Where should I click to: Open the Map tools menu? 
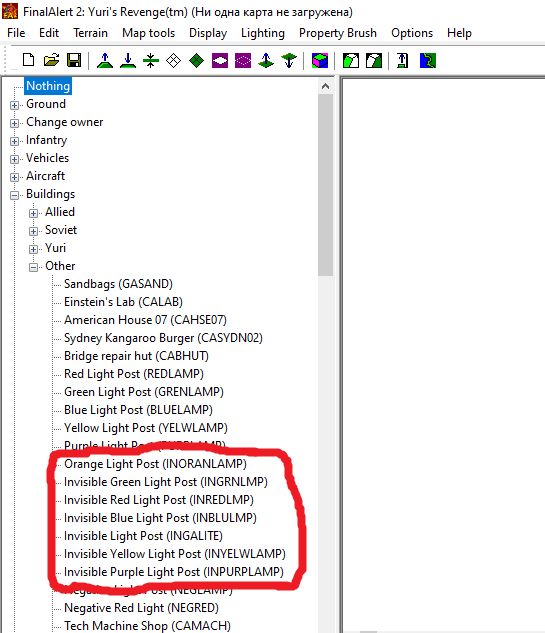[x=149, y=33]
